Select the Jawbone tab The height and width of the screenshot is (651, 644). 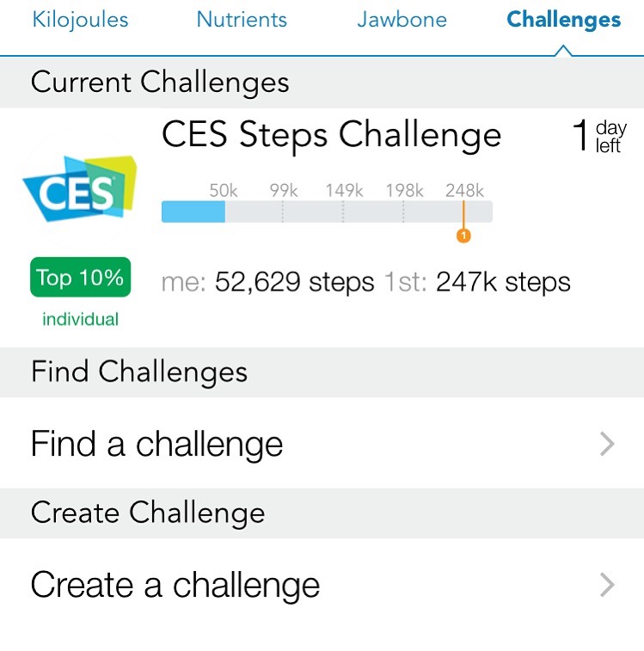pos(402,20)
